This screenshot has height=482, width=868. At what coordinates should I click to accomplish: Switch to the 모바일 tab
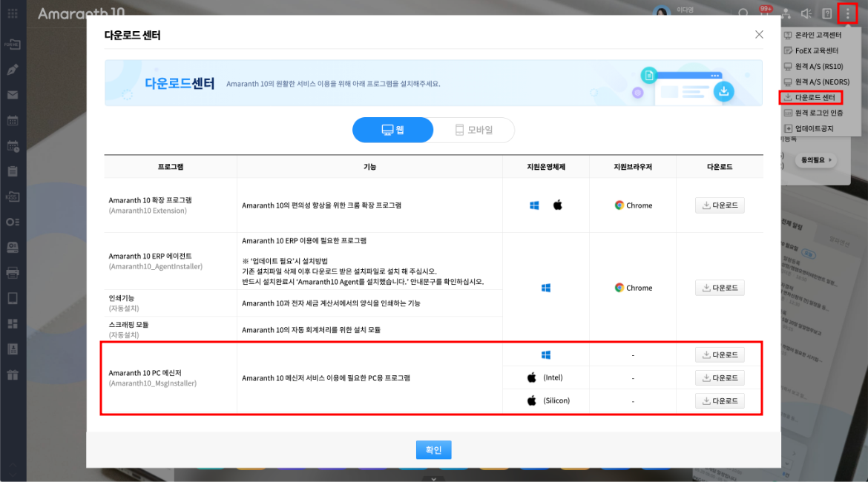coord(474,130)
